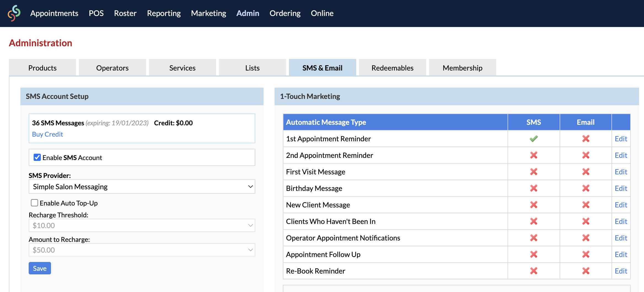Click the Email column header

click(x=586, y=122)
